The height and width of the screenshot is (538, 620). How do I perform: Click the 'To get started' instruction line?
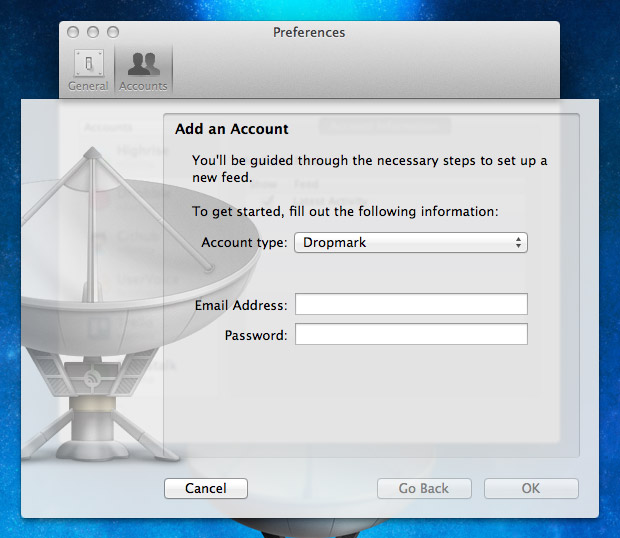[345, 211]
